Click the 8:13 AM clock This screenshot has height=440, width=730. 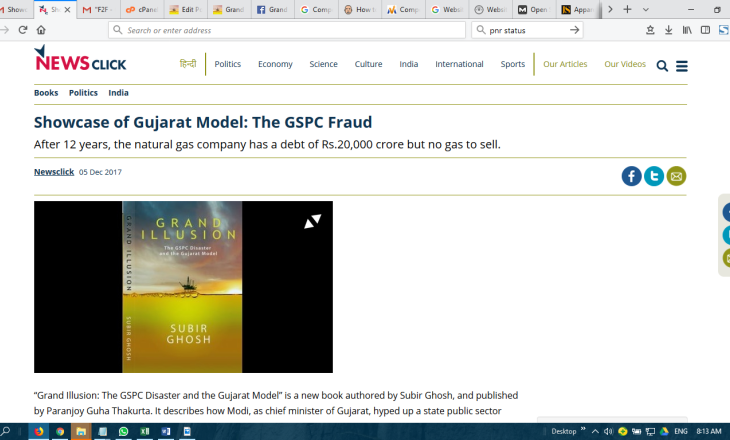(x=709, y=431)
